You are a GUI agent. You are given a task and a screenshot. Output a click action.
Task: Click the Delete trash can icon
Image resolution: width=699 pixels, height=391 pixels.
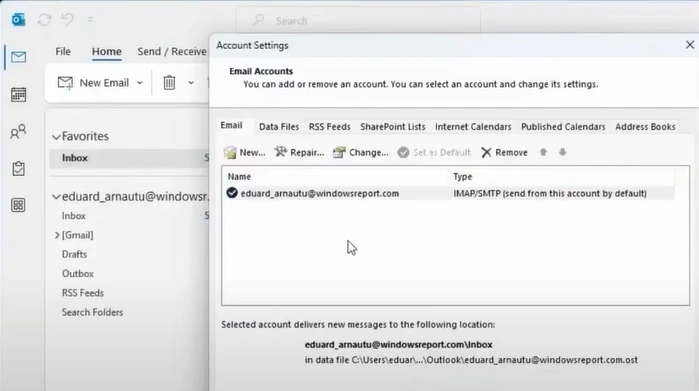point(169,83)
